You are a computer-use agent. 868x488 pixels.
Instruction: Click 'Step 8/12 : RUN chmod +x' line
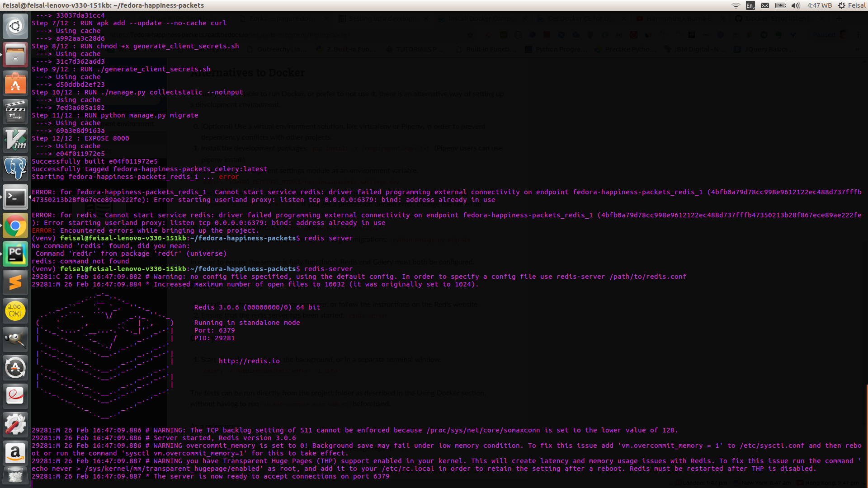point(135,46)
